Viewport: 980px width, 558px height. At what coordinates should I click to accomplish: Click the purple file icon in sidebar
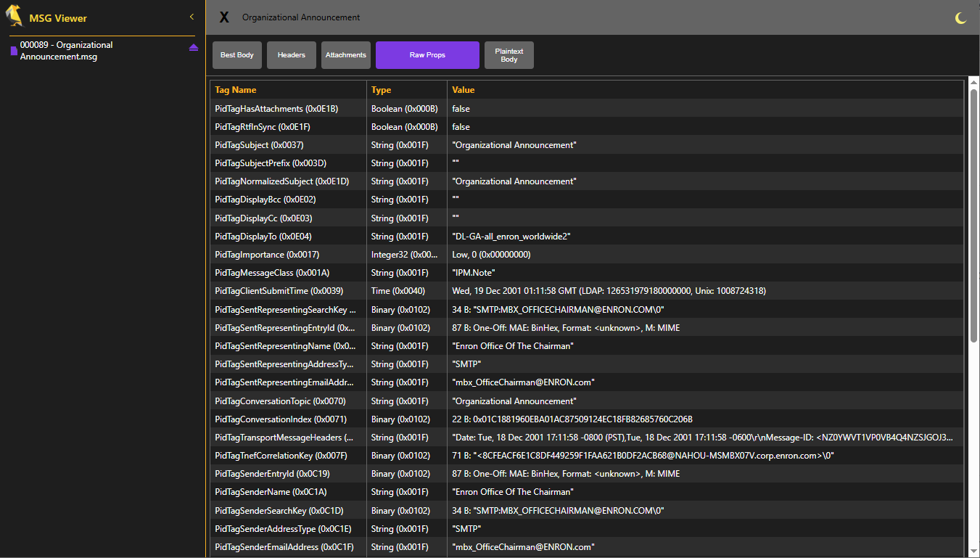14,51
